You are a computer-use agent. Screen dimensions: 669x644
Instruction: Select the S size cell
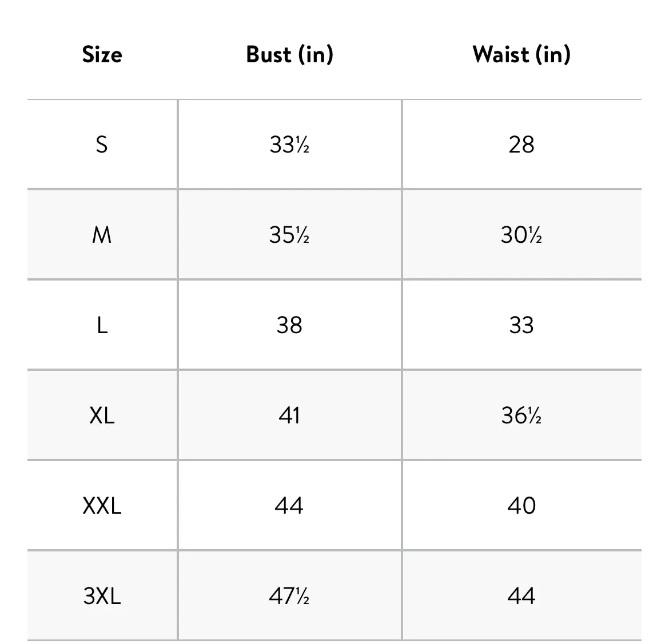(102, 145)
